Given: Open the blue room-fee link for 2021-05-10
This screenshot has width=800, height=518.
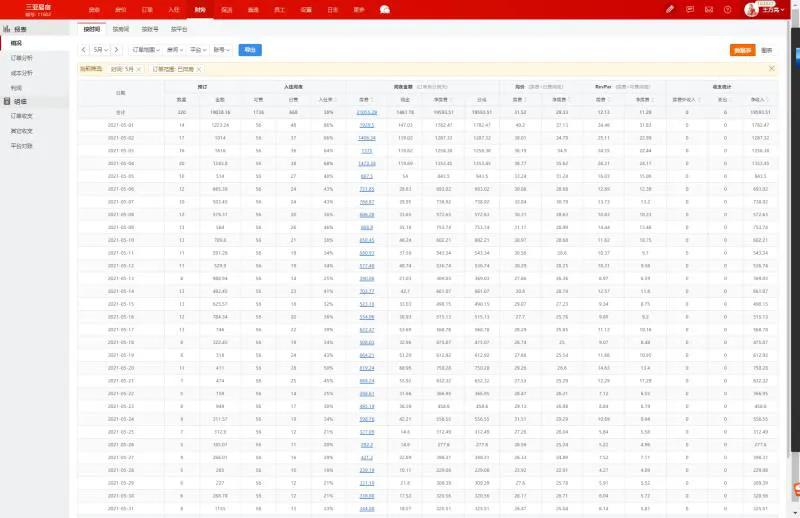Looking at the screenshot, I should (367, 240).
